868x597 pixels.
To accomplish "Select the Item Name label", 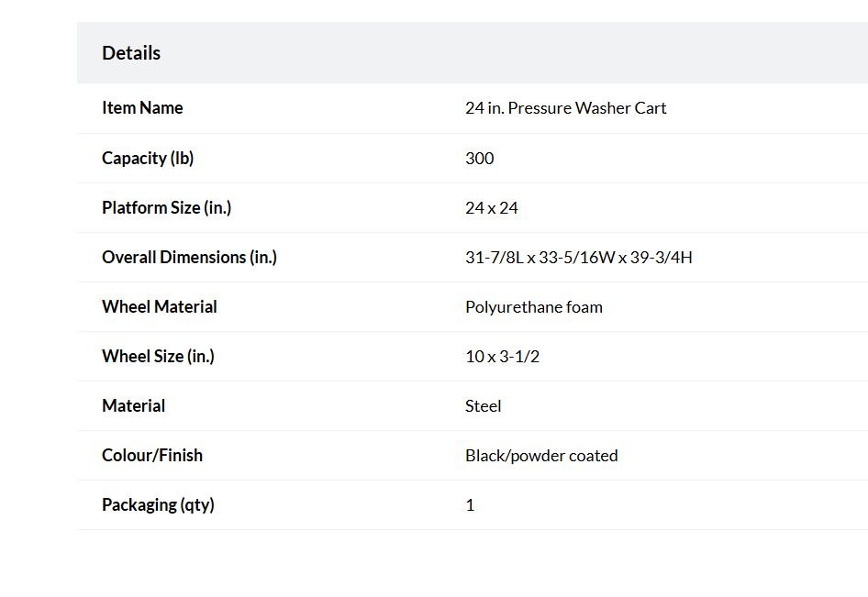I will (142, 108).
